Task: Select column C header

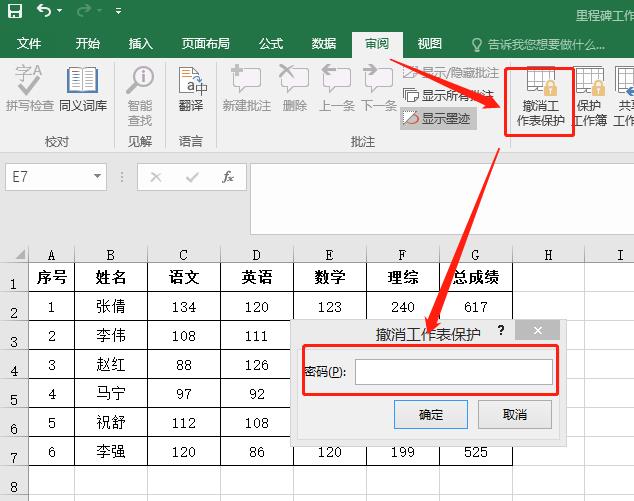Action: pos(184,255)
